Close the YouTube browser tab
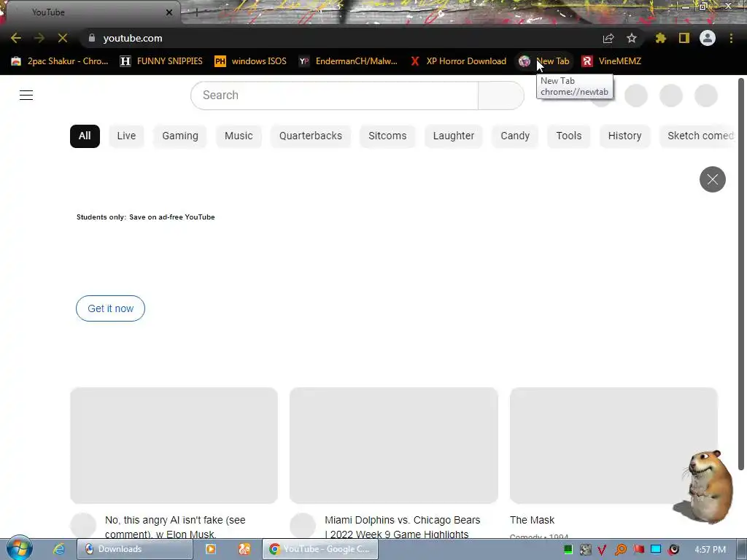Image resolution: width=747 pixels, height=560 pixels. [x=169, y=12]
